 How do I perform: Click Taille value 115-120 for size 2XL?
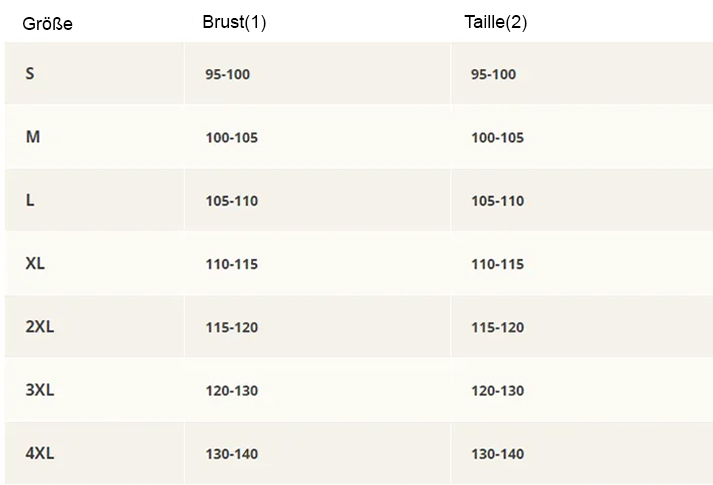tap(497, 327)
